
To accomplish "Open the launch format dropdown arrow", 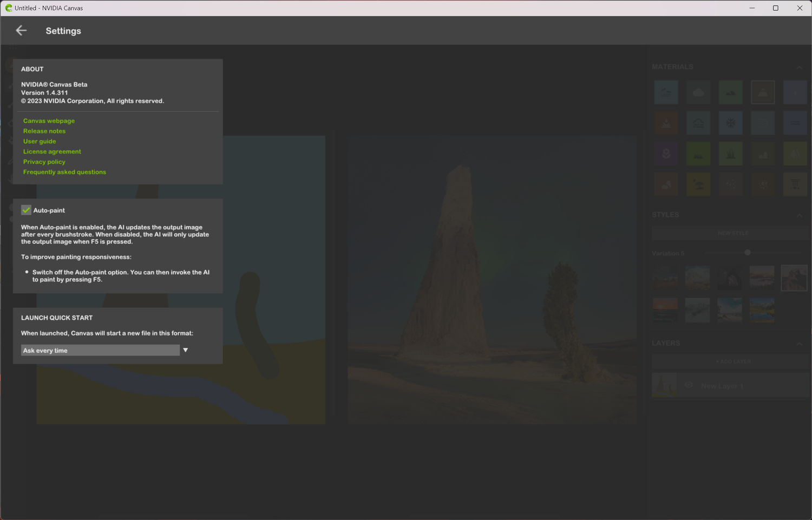I will [186, 350].
